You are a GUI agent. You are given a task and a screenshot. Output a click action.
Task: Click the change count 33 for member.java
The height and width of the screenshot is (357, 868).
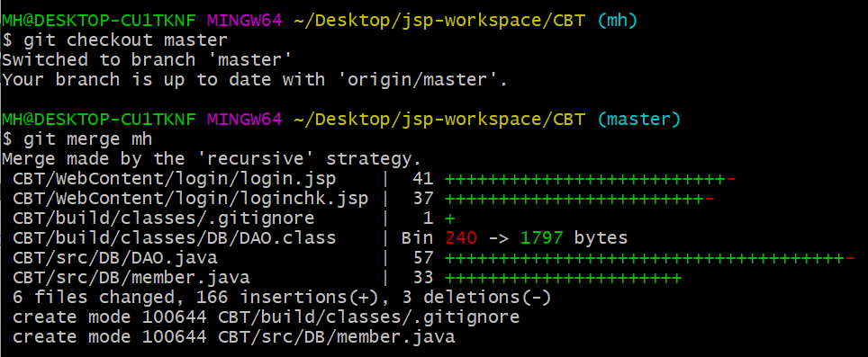423,278
